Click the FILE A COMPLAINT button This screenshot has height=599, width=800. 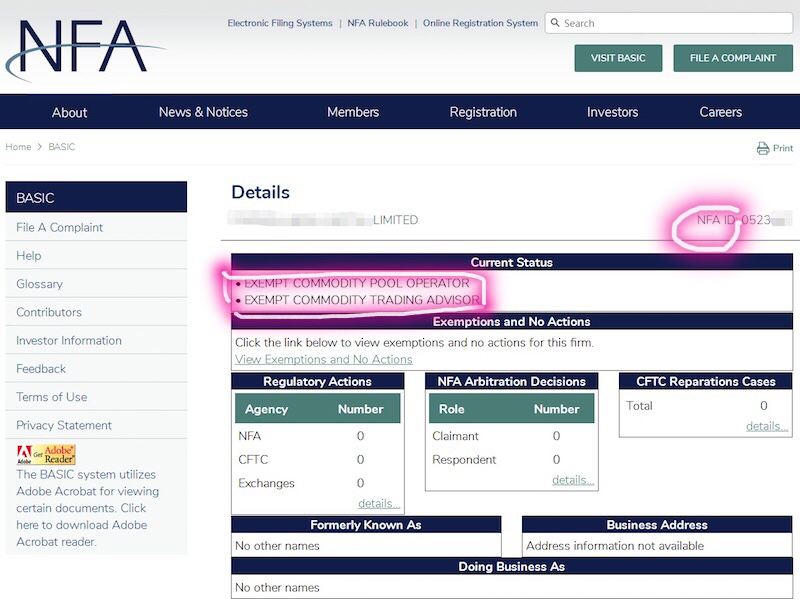[x=733, y=58]
